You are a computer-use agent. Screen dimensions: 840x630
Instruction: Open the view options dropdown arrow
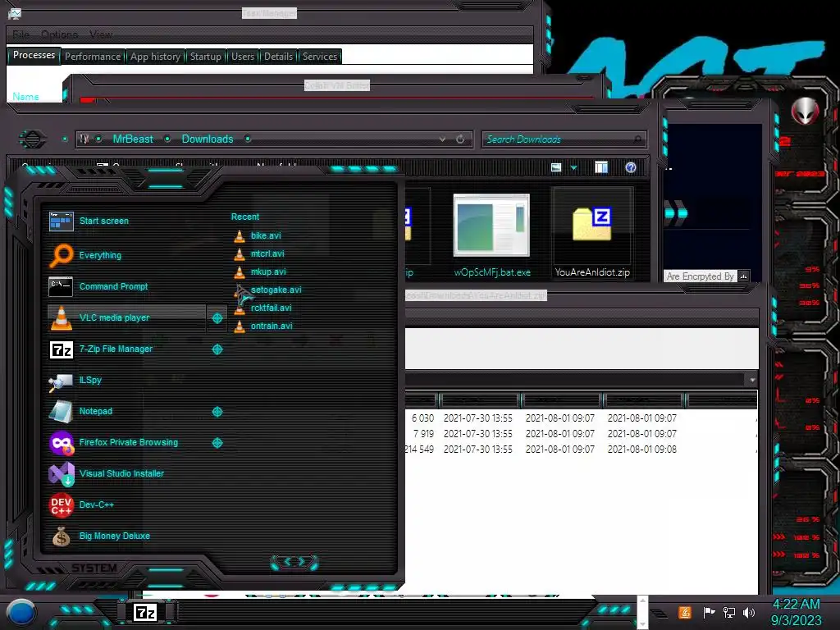(573, 168)
